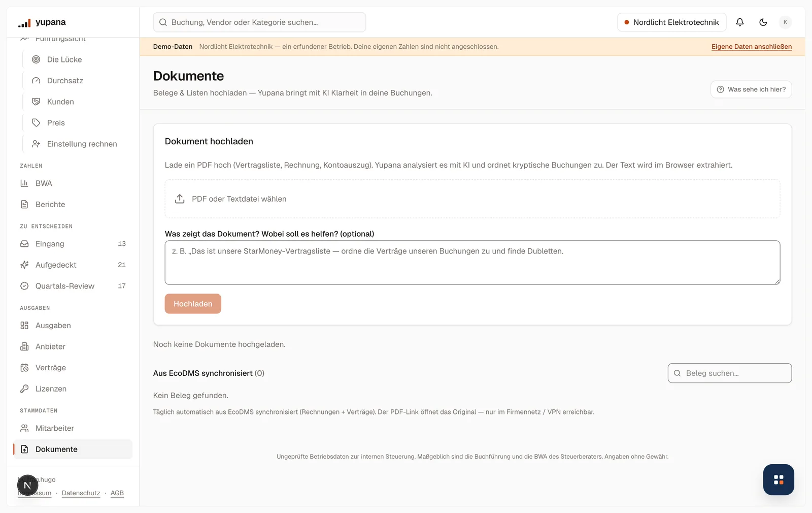Click Noch keine Dokumente hochgeladen text
Screen dimensions: 812x513
[x=219, y=344]
